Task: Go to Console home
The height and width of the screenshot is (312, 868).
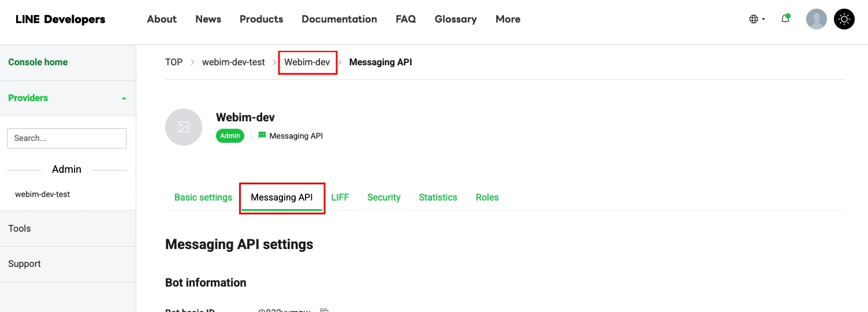Action: pyautogui.click(x=38, y=62)
